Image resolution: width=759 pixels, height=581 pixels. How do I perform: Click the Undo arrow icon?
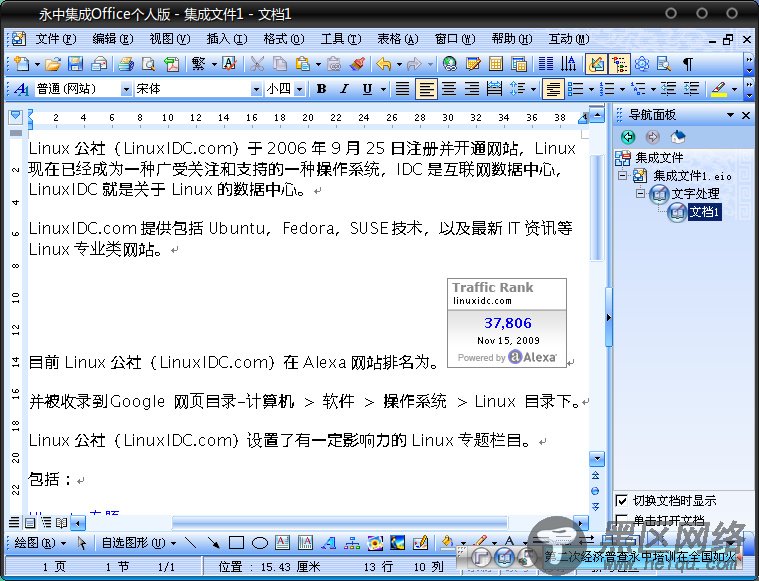click(384, 64)
